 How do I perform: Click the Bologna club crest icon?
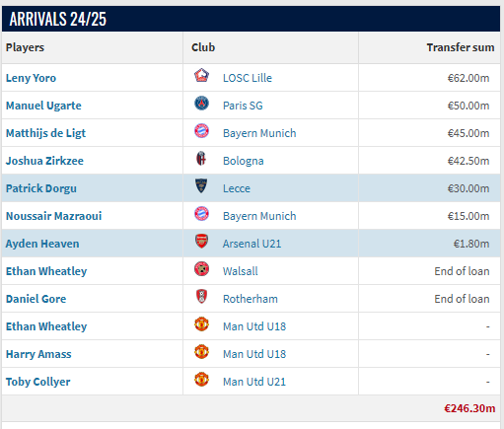point(201,159)
